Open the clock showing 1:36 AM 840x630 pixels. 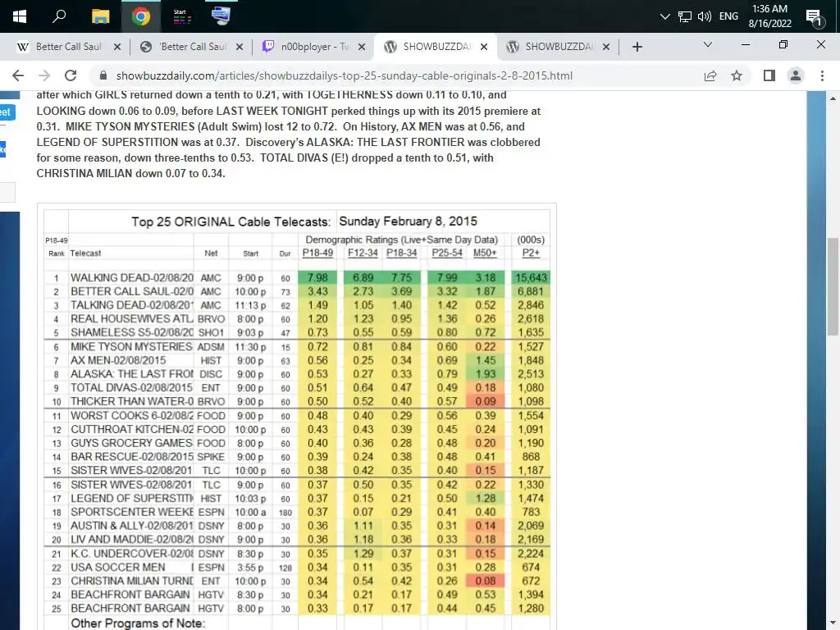[769, 16]
